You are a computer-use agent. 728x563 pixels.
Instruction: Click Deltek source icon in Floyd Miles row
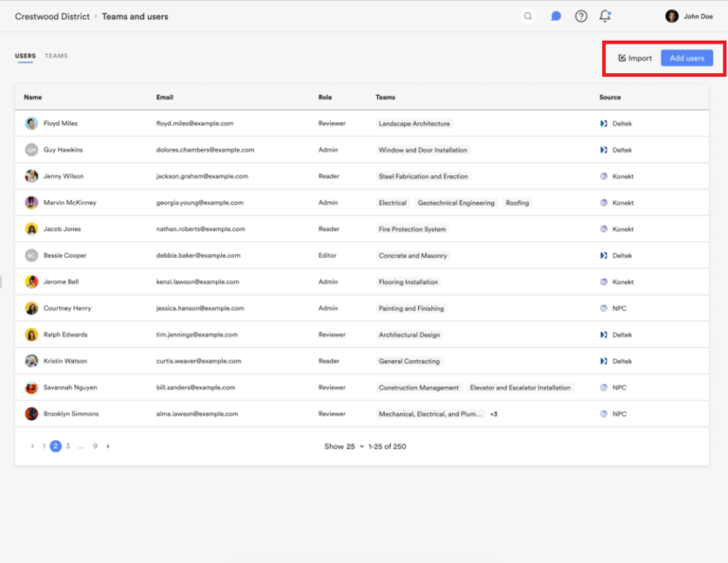pyautogui.click(x=604, y=123)
